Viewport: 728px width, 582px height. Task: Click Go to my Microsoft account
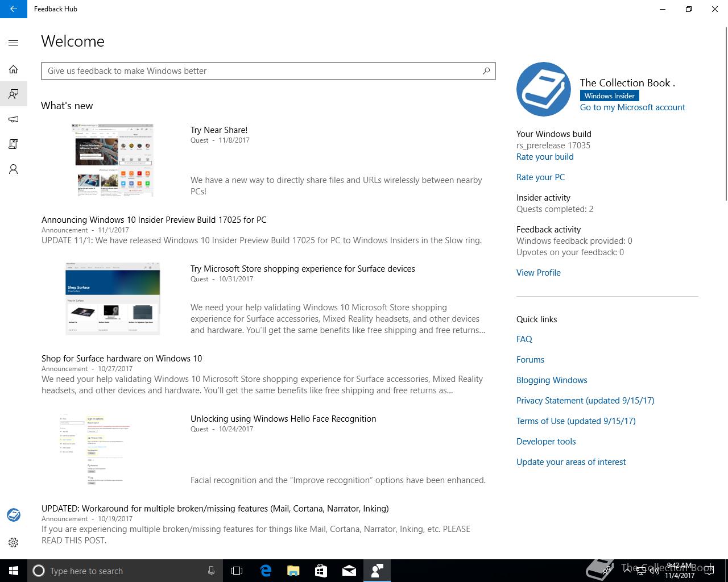632,107
